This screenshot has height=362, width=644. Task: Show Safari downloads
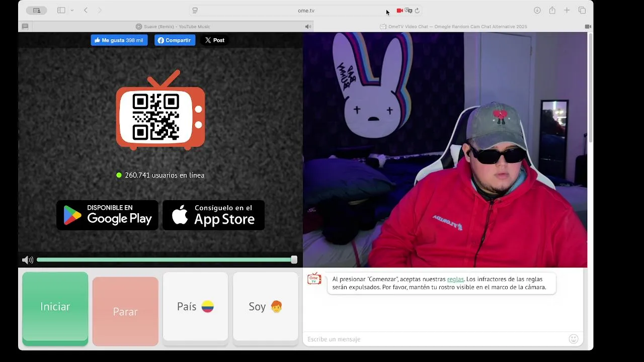537,10
